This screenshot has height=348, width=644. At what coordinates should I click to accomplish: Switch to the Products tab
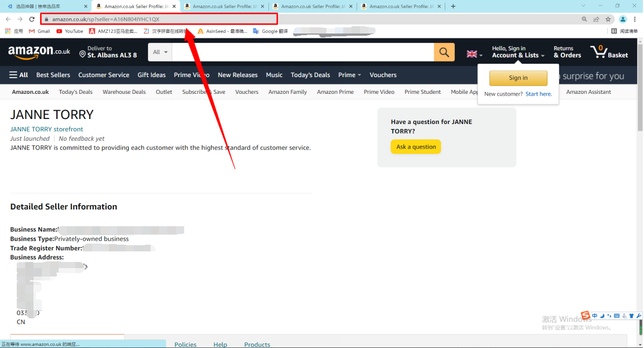[257, 344]
